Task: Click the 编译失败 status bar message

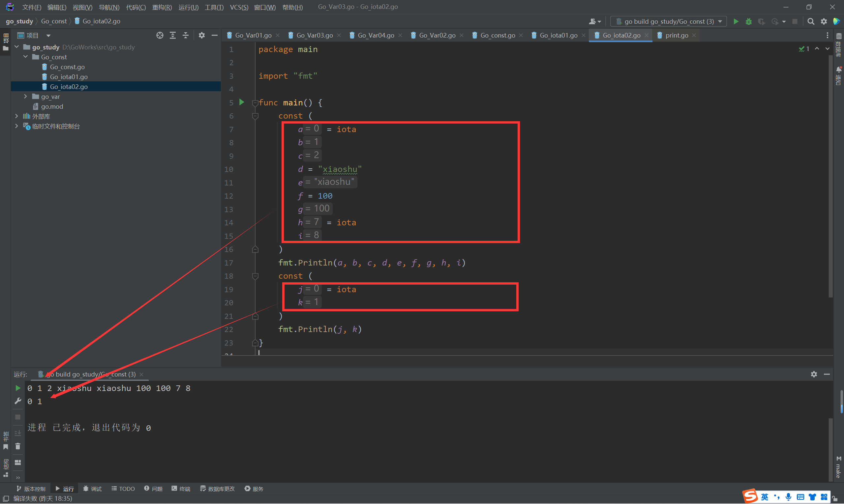Action: 43,499
